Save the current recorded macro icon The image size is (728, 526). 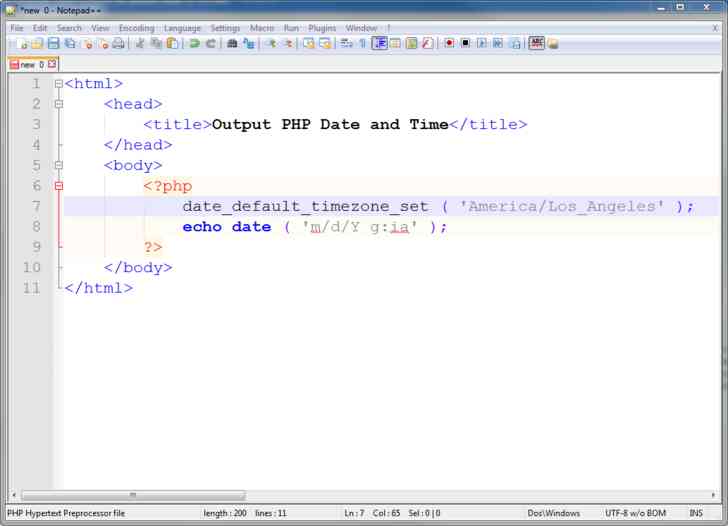click(515, 44)
